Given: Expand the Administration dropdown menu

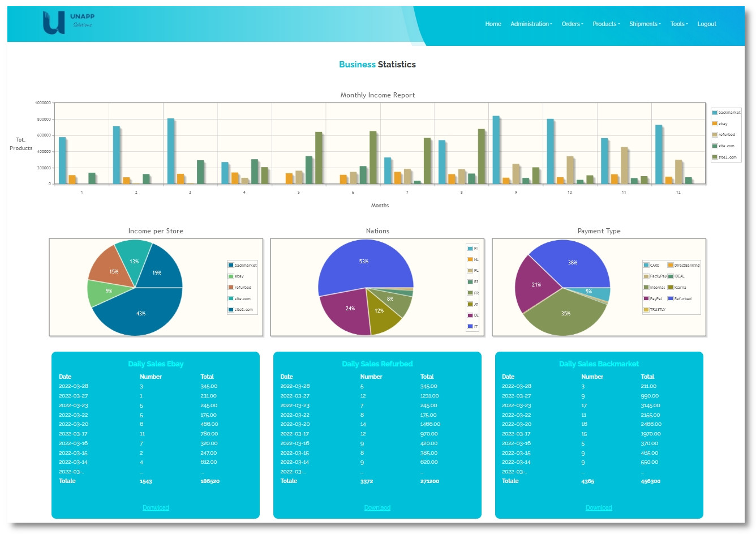Looking at the screenshot, I should [x=531, y=24].
